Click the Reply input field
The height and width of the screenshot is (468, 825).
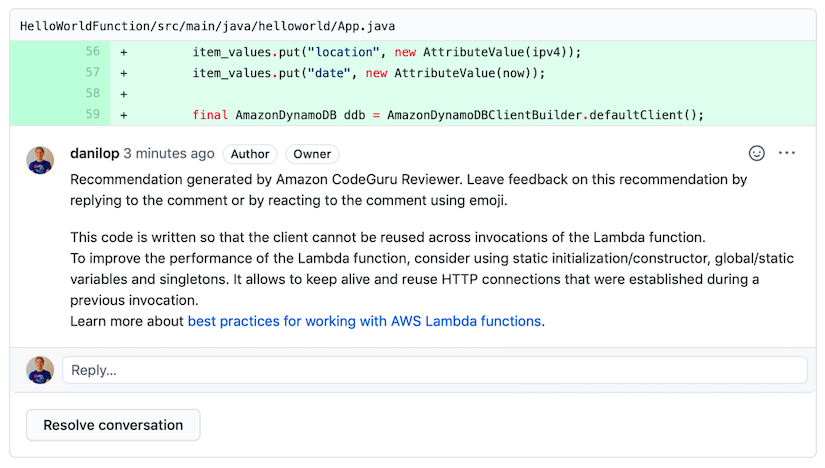coord(435,370)
